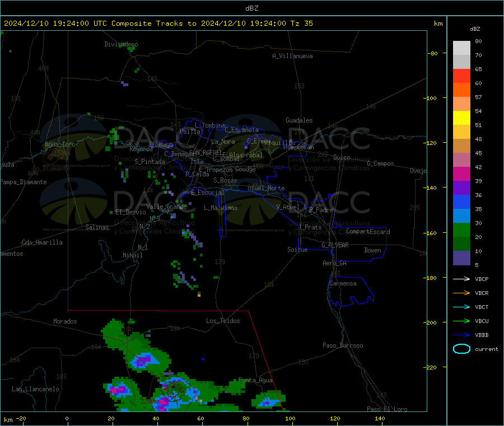The image size is (504, 426).
Task: Pick the dark orange 57-60 dBZ swatch
Action: click(461, 90)
